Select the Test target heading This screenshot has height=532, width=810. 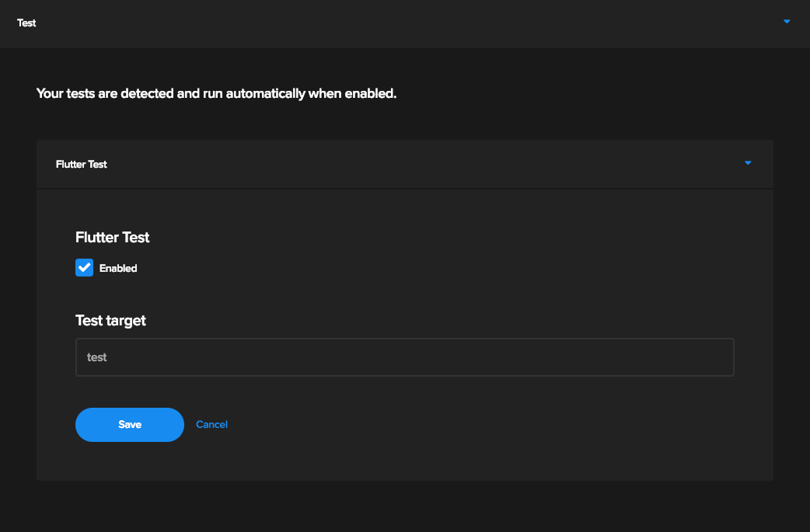point(110,320)
